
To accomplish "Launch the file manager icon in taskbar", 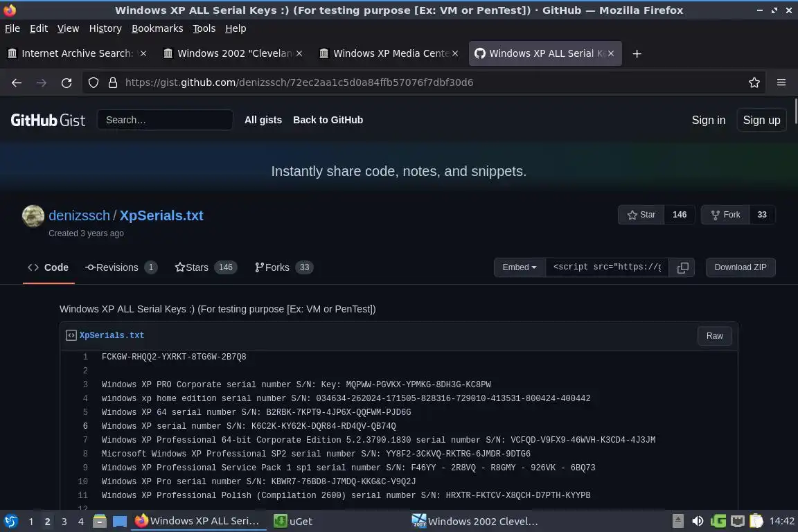I will point(100,522).
